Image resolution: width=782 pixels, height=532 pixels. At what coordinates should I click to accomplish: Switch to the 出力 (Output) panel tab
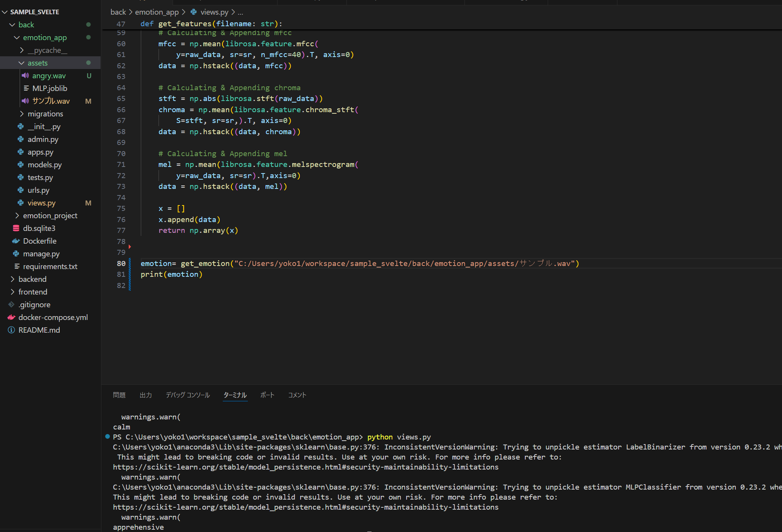pyautogui.click(x=146, y=395)
